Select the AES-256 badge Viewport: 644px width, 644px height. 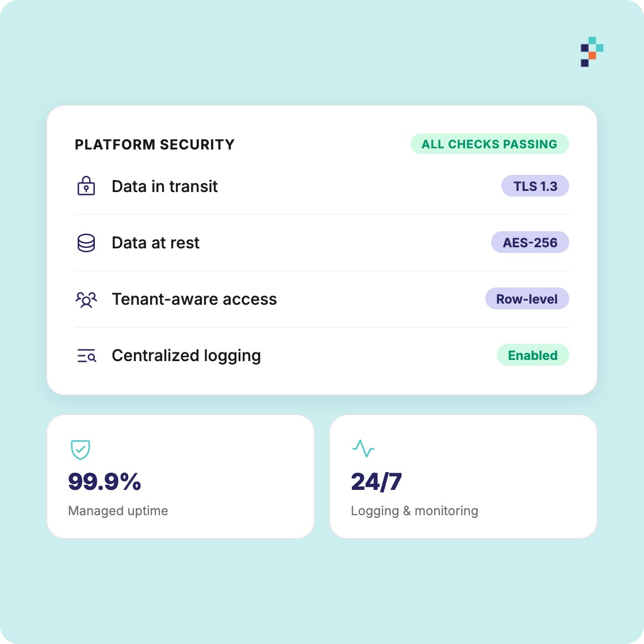(530, 242)
